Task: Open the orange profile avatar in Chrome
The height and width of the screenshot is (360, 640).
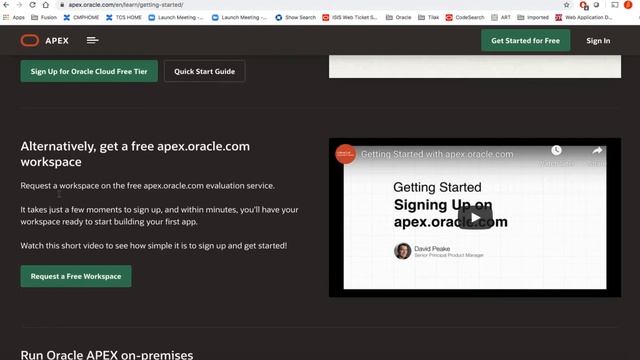Action: [x=628, y=5]
